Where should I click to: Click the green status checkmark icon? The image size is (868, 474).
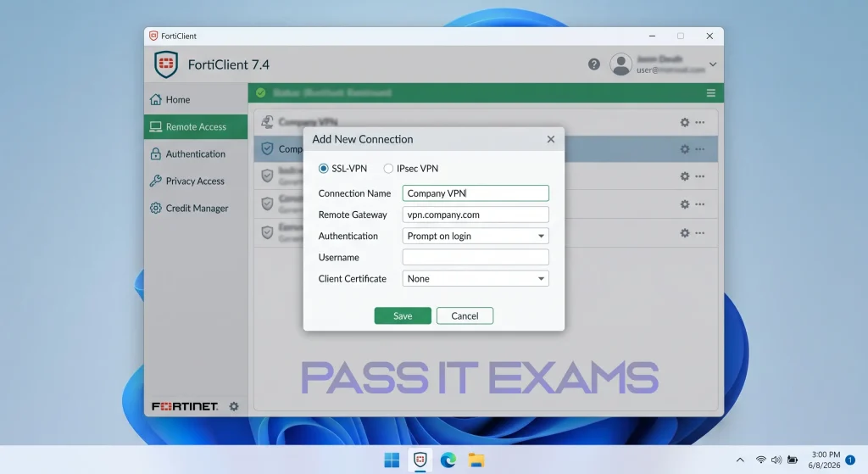[x=261, y=93]
